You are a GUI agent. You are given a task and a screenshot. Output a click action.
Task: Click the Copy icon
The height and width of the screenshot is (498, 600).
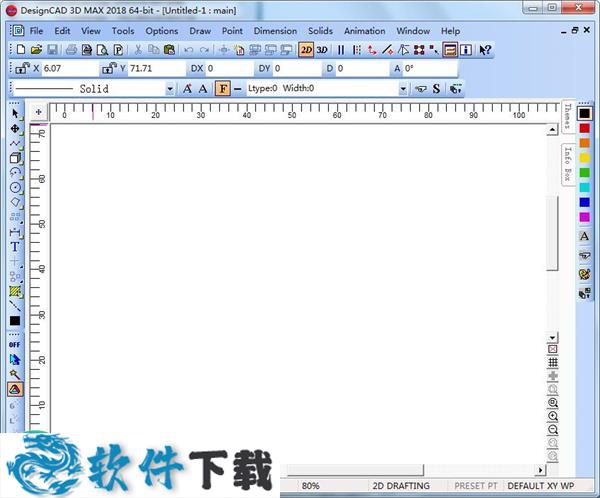(154, 50)
